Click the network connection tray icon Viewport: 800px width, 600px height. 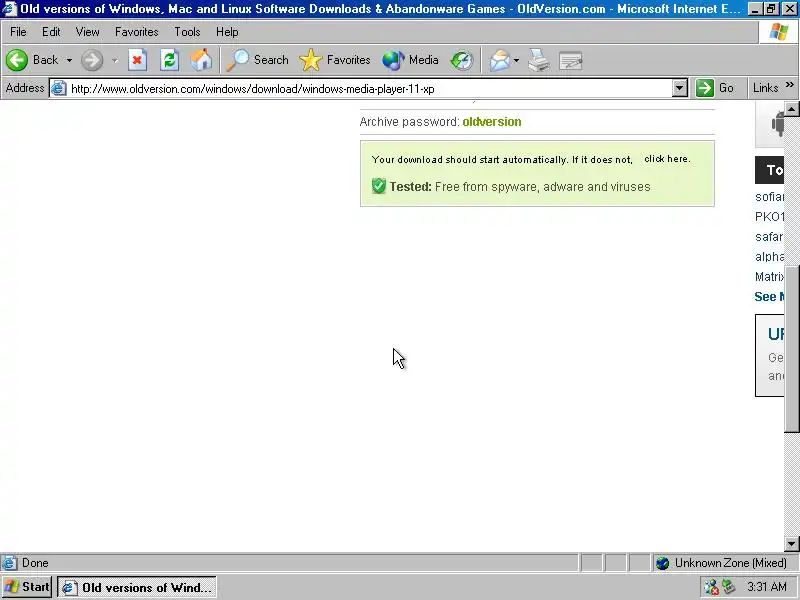711,587
